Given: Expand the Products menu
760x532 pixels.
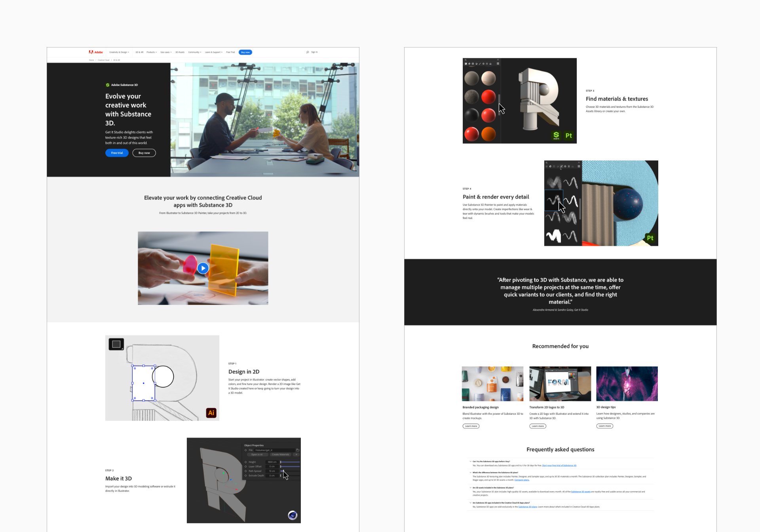Looking at the screenshot, I should (152, 52).
